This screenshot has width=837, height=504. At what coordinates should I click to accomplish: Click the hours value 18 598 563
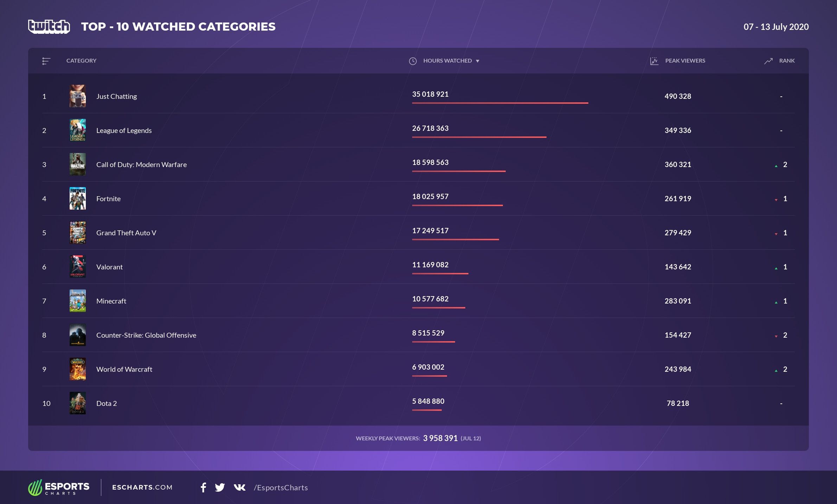tap(430, 162)
